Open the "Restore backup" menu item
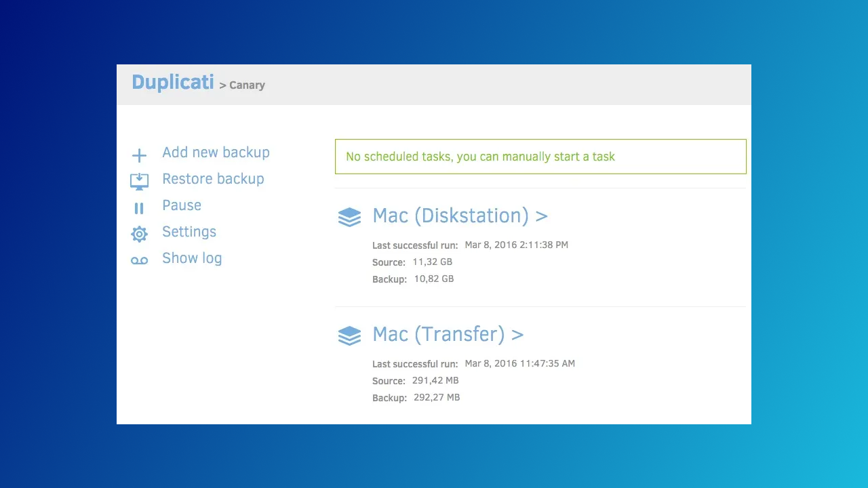The width and height of the screenshot is (868, 488). (213, 179)
